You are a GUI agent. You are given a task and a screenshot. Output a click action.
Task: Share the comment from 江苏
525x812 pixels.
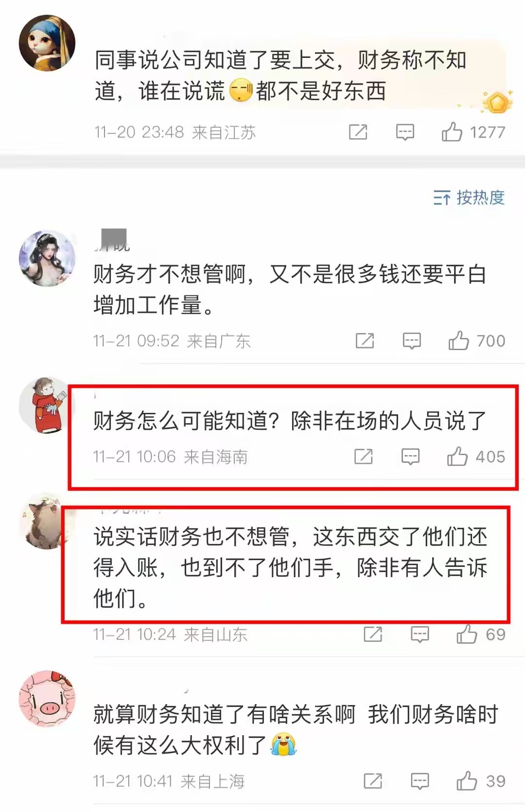coord(358,132)
